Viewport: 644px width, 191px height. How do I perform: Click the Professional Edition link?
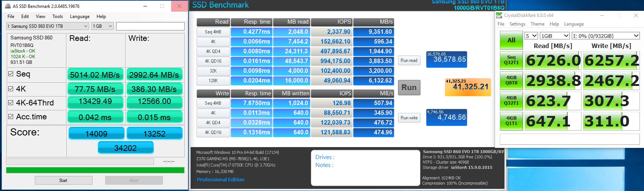pyautogui.click(x=221, y=180)
